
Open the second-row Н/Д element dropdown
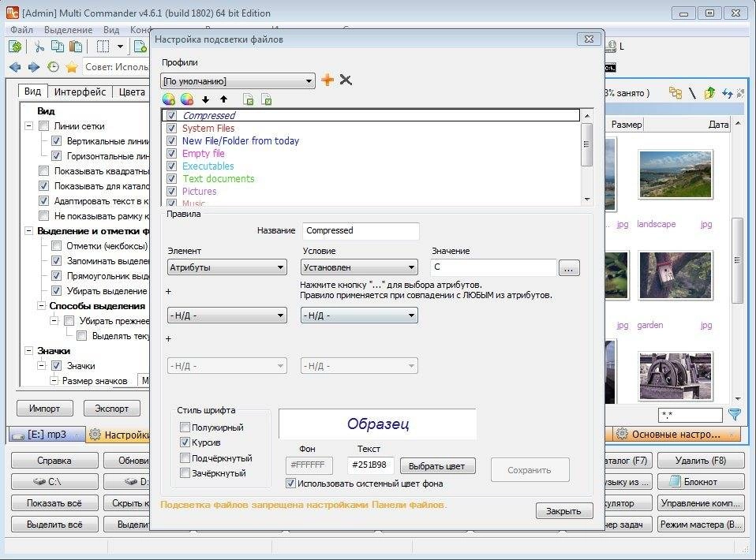point(226,315)
